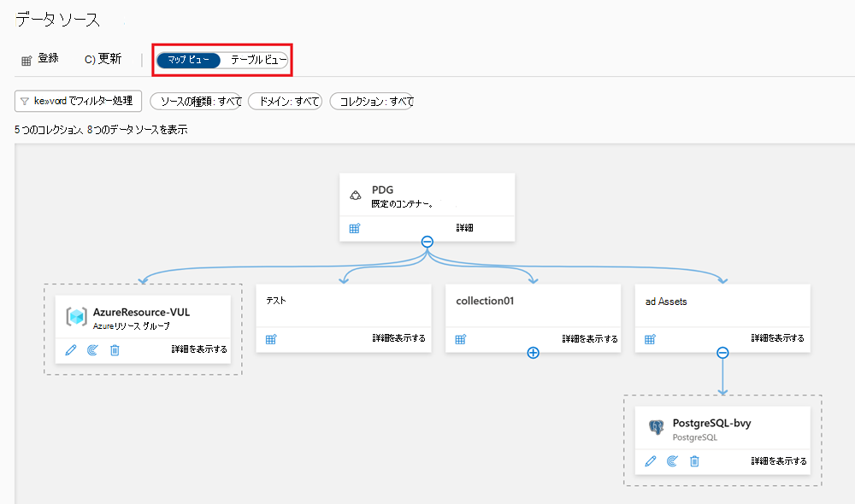The width and height of the screenshot is (855, 504).
Task: Click the grid icon on the collection01 card
Action: [460, 339]
